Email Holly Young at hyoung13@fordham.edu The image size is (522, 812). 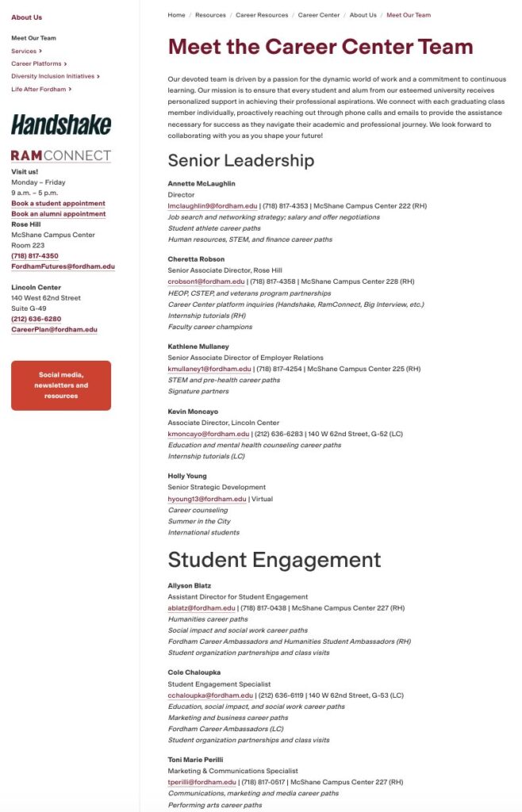(x=206, y=500)
